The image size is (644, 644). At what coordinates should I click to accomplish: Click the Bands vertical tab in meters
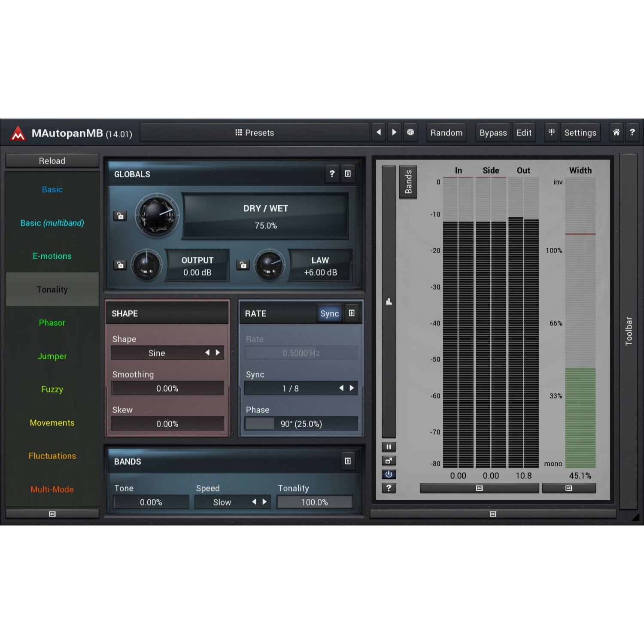click(408, 182)
